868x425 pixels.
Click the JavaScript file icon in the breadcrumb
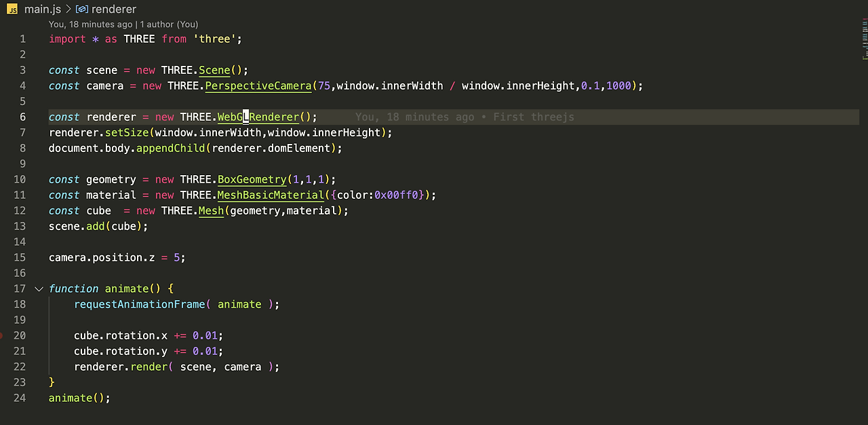coord(12,9)
